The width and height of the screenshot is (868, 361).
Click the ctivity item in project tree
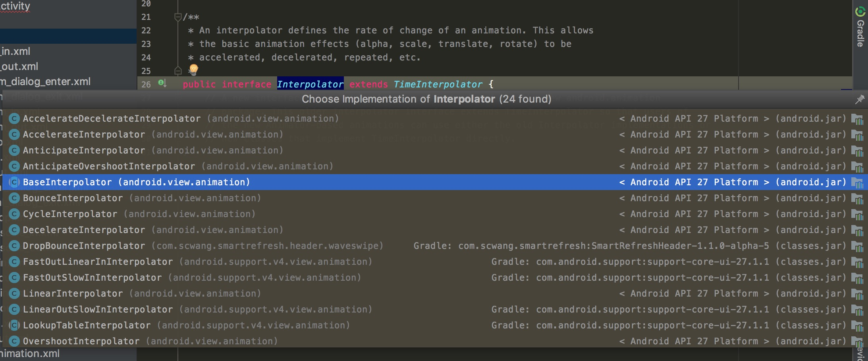(15, 6)
